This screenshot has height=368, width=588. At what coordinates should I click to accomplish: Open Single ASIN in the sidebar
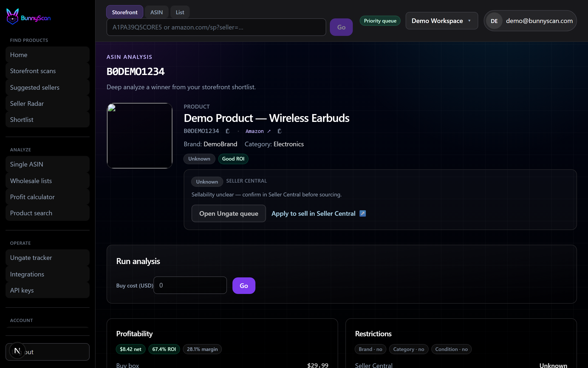[47, 164]
